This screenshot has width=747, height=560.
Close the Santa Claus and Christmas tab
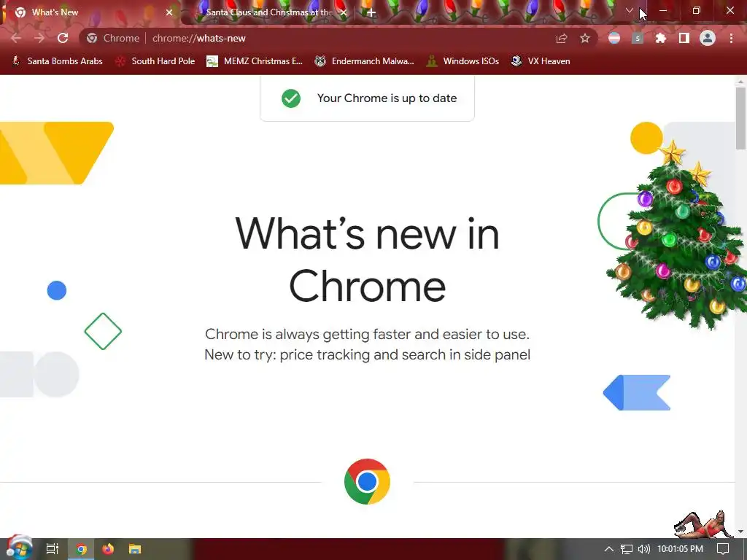point(344,12)
